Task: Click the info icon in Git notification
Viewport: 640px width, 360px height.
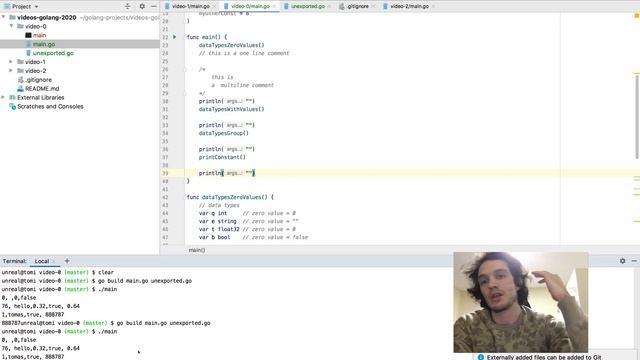Action: 480,357
